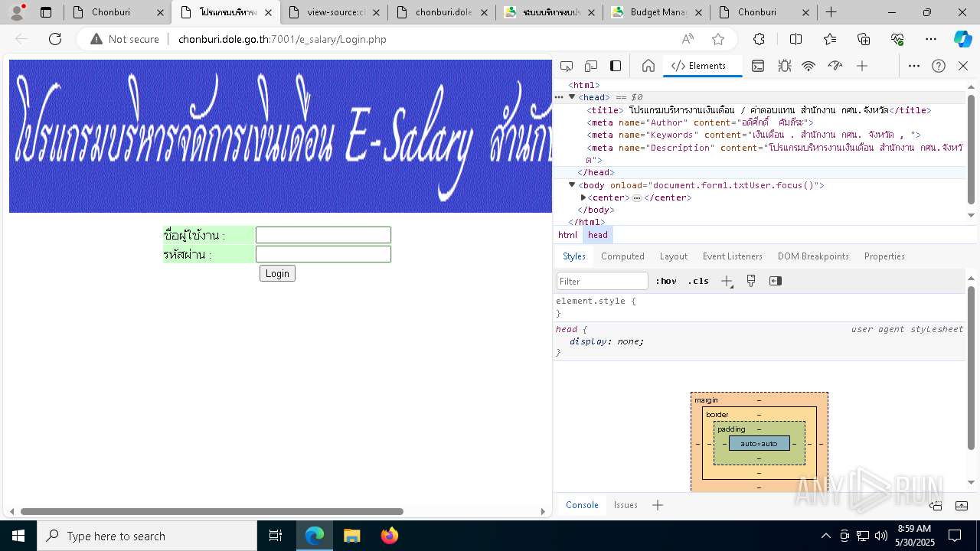Open Task View on taskbar

click(x=276, y=536)
